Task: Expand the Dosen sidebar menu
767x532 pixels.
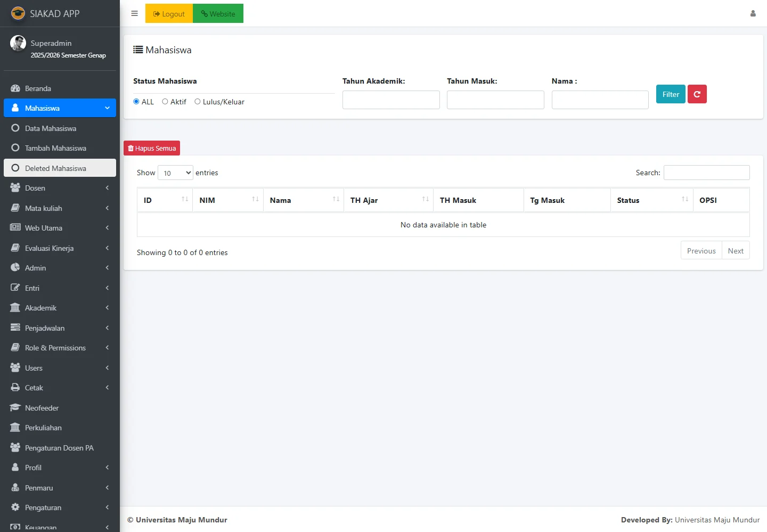Action: pyautogui.click(x=60, y=188)
